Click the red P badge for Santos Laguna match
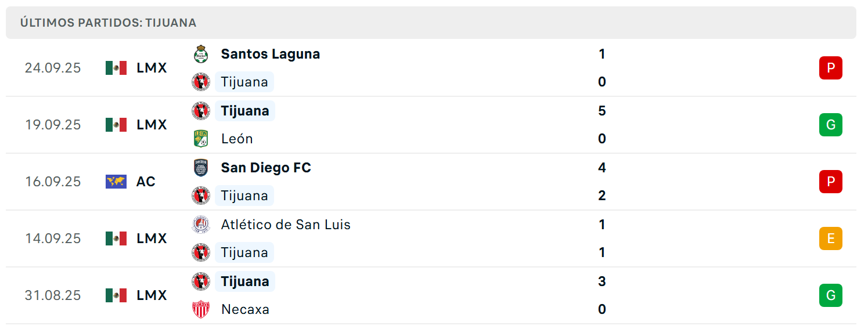Viewport: 868px width, 329px height. point(831,68)
